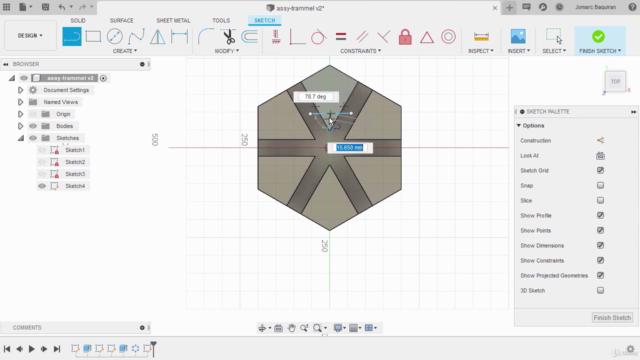This screenshot has width=640, height=360.
Task: Toggle the Show Points checkbox
Action: coord(600,230)
